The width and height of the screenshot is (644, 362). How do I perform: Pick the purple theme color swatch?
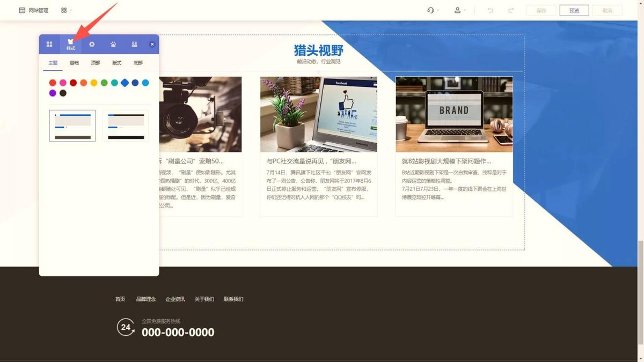point(53,93)
